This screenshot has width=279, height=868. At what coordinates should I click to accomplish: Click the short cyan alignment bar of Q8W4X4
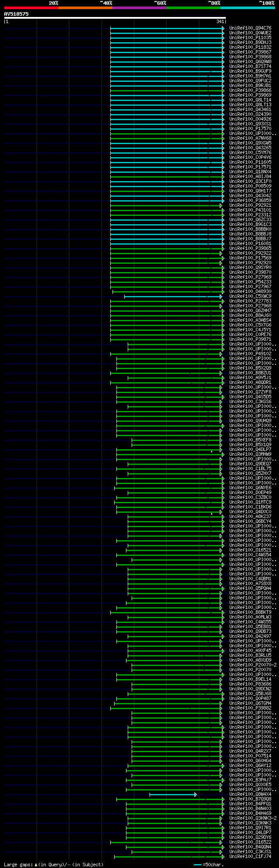173,794
